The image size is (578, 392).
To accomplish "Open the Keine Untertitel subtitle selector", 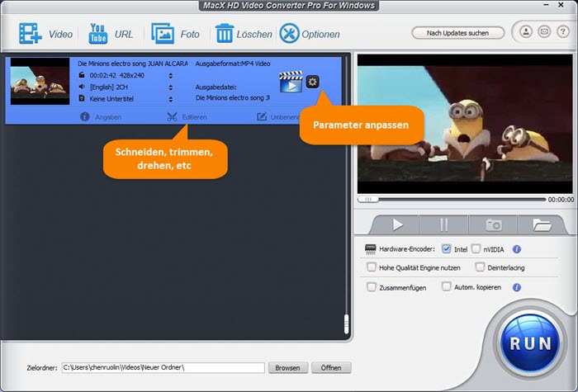I will (170, 99).
